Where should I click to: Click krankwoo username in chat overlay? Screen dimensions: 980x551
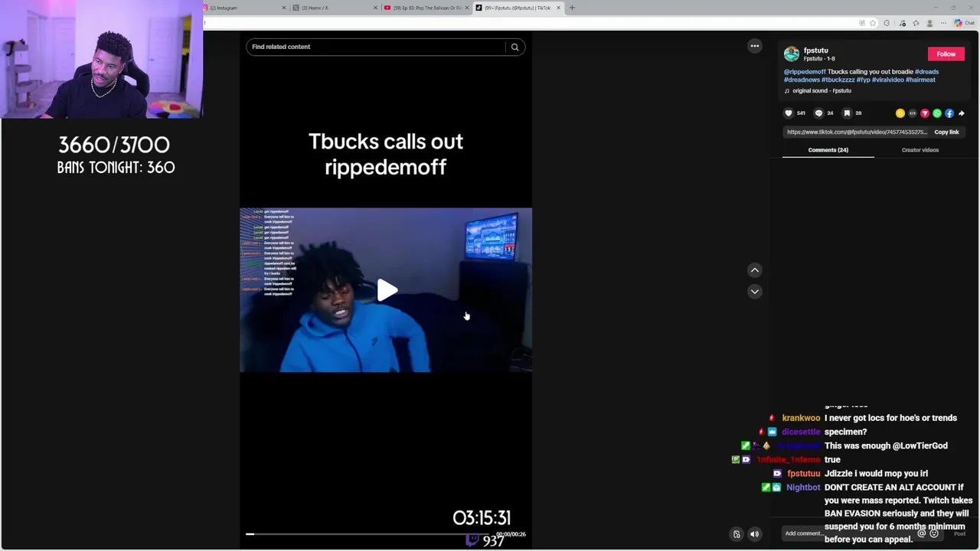[801, 418]
